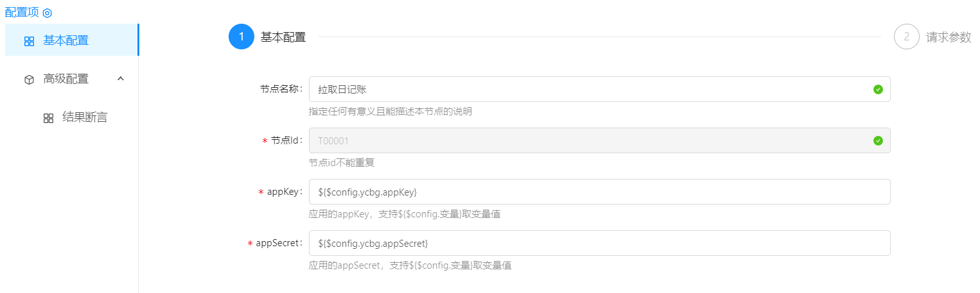
Task: Select 基本配置 in the left sidebar
Action: pos(66,41)
